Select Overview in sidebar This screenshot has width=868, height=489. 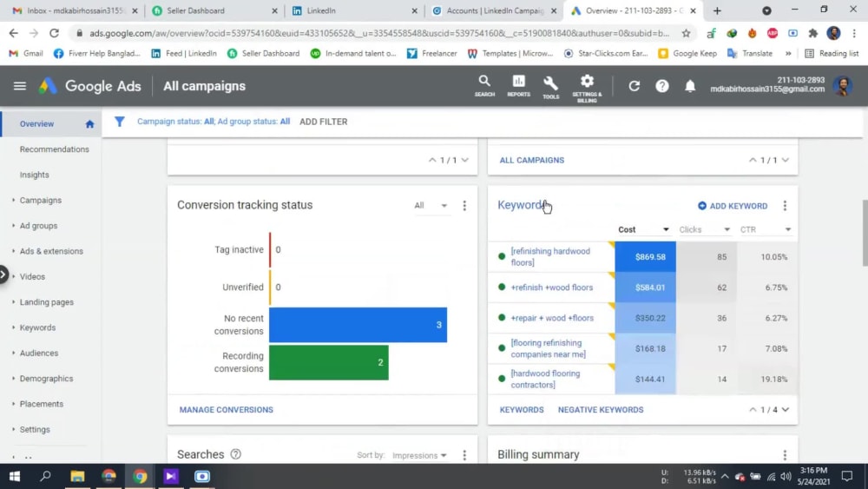tap(36, 124)
